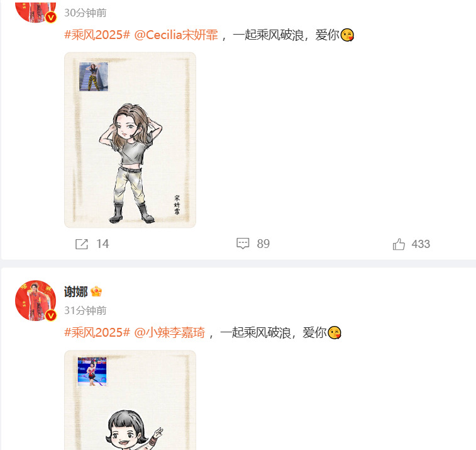Screen dimensions: 476x450
Task: Click the 30分钟前 post timestamp
Action: [x=86, y=13]
